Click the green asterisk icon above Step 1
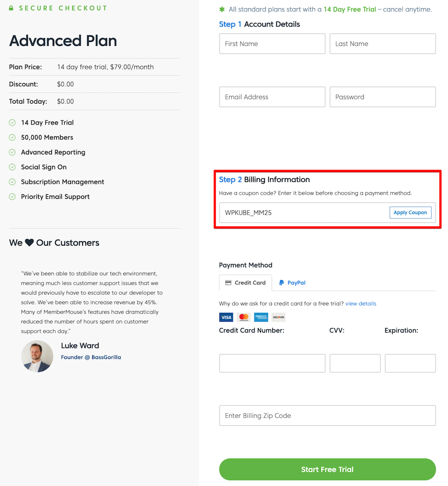448x486 pixels. [222, 9]
